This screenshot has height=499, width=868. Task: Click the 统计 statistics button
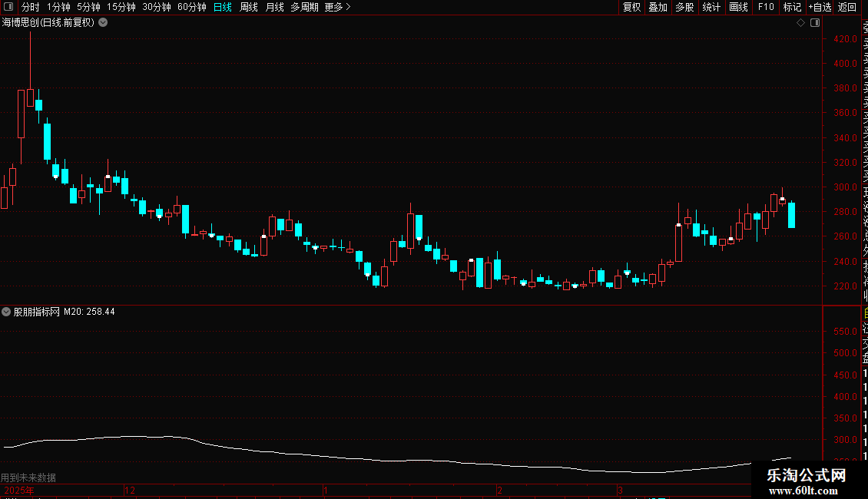711,7
